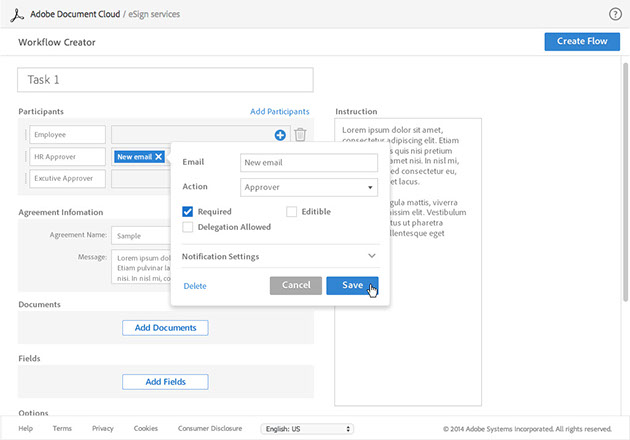Click into the Email input field
This screenshot has width=630, height=440.
309,163
